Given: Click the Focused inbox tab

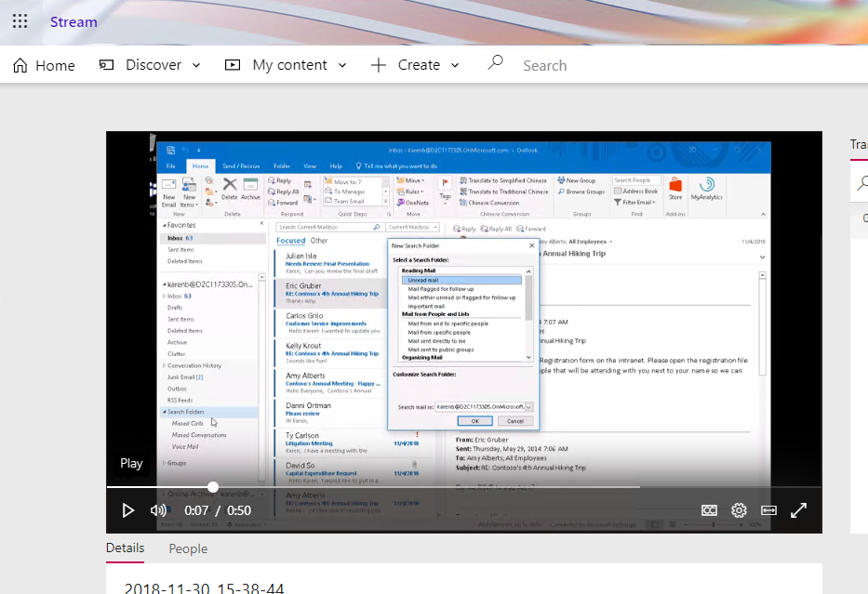Looking at the screenshot, I should point(290,241).
